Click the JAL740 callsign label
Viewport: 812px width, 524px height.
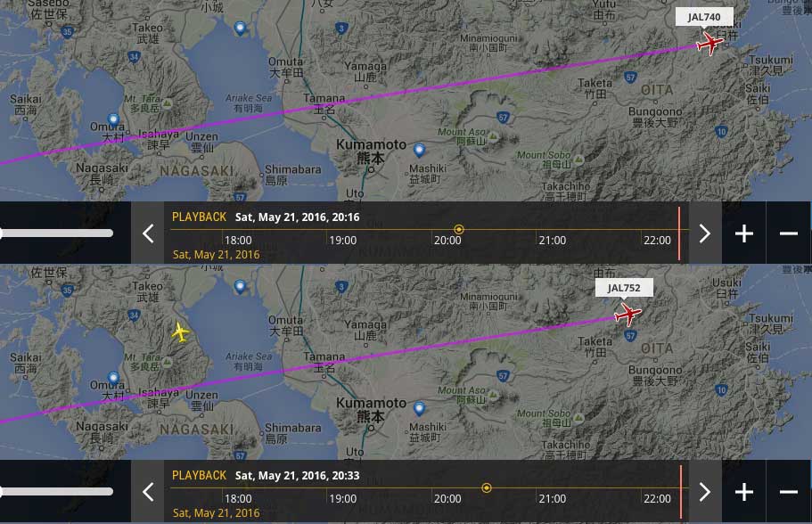pos(704,17)
